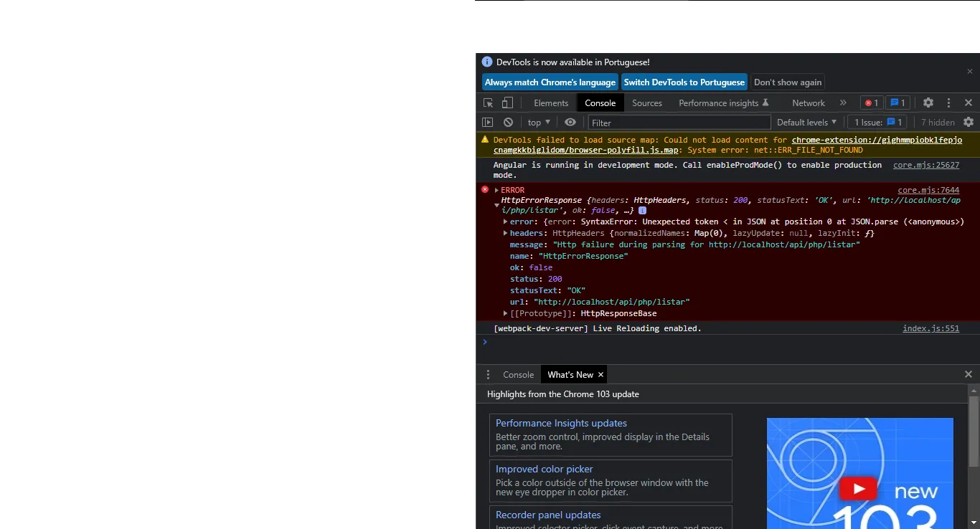Show the console sidebar panel icon
This screenshot has width=980, height=529.
coord(487,123)
